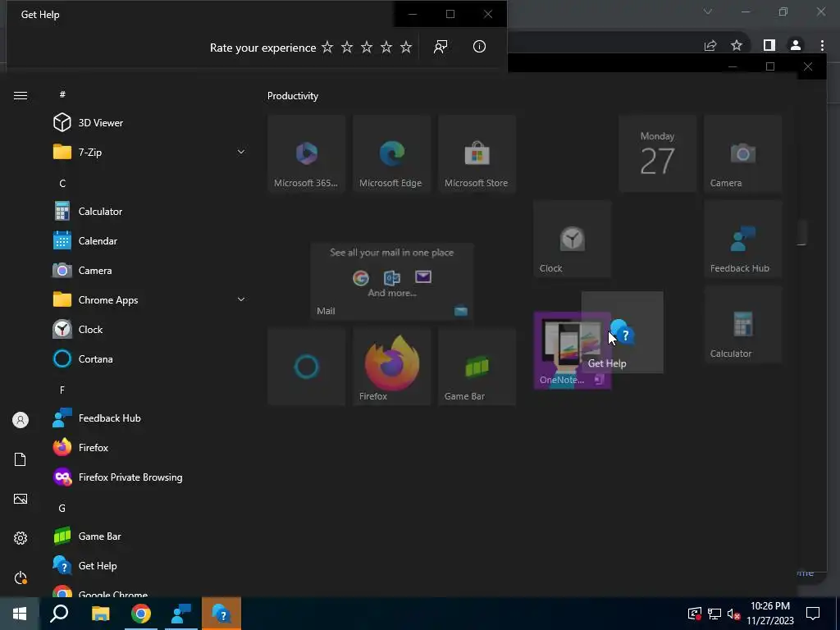Rate Get Help experience one star
The image size is (840, 630).
coord(327,47)
